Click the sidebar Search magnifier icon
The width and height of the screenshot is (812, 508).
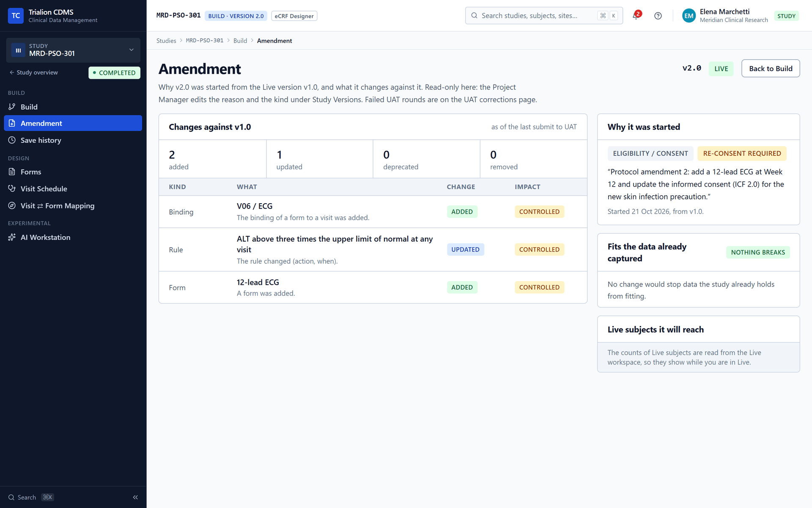pyautogui.click(x=11, y=497)
